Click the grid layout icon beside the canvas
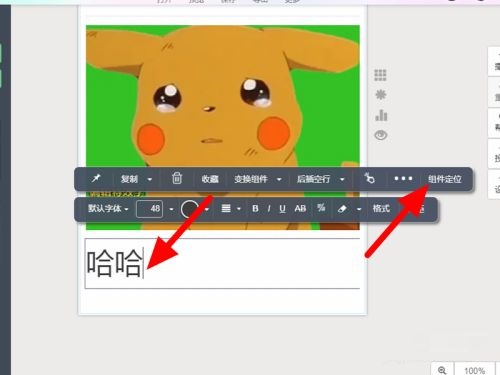Screen dimensions: 500x375 [380, 75]
